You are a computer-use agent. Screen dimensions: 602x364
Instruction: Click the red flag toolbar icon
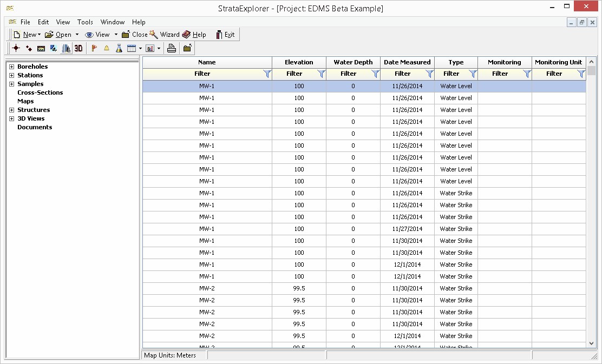coord(94,48)
